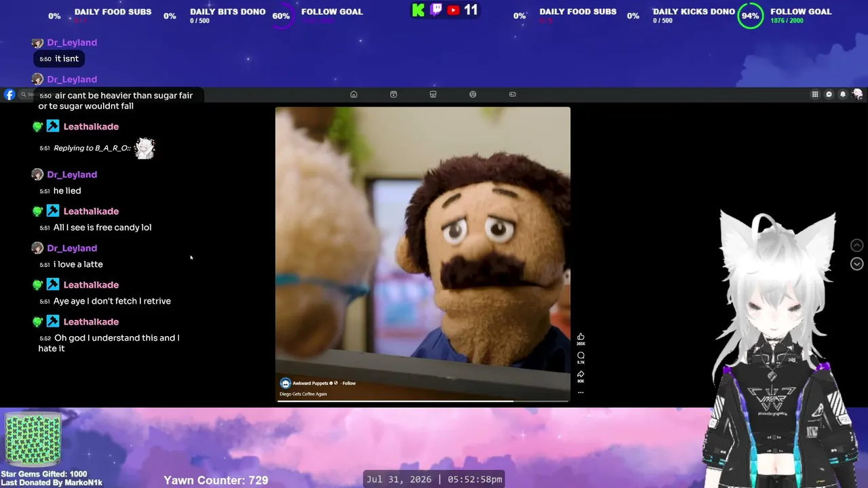Screen dimensions: 868x488
Task: Click the Facebook logo icon
Action: click(9, 95)
